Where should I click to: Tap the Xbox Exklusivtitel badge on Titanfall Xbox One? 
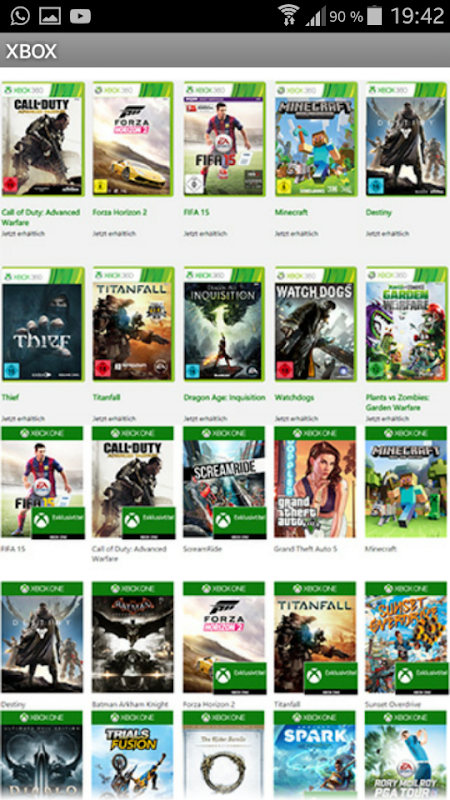[331, 678]
